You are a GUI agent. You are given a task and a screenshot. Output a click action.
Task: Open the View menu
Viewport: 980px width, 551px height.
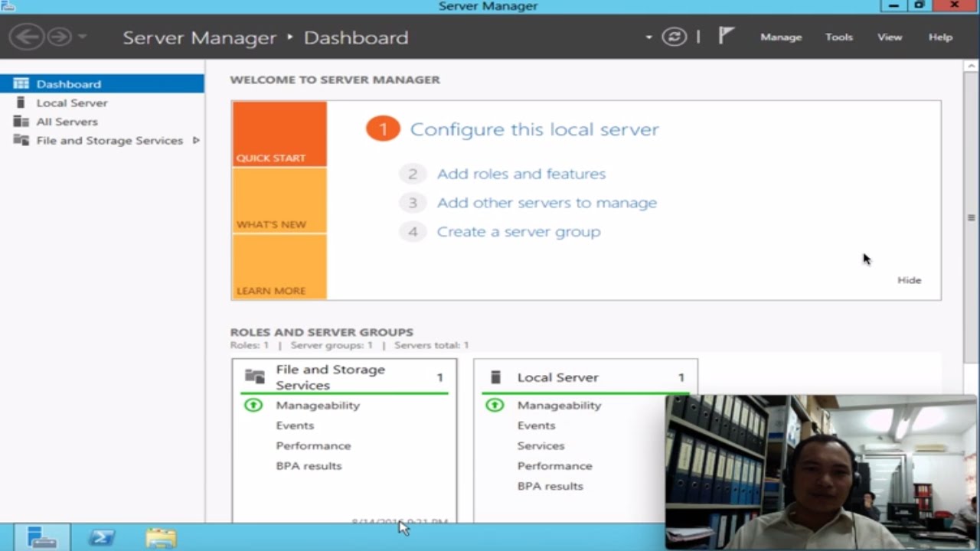(890, 37)
